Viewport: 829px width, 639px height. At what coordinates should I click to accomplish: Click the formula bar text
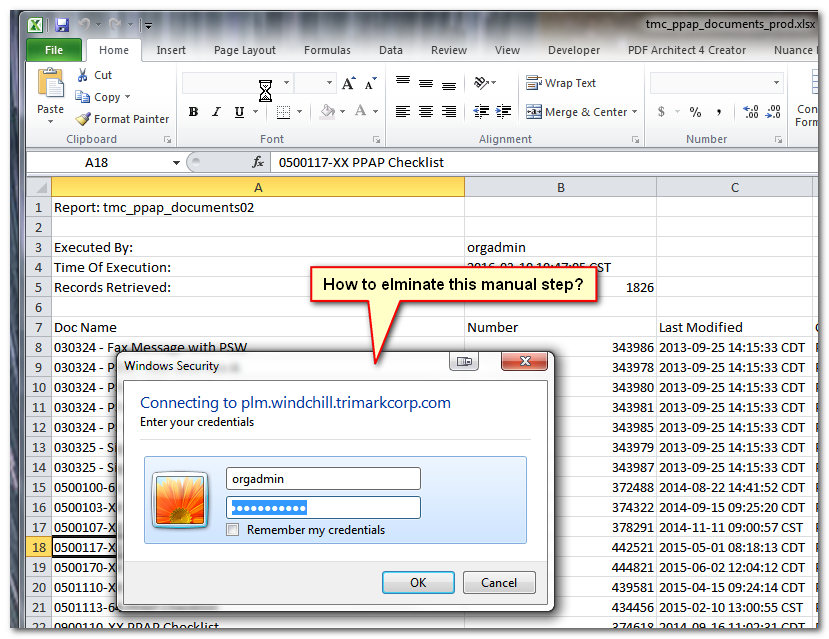pyautogui.click(x=361, y=162)
